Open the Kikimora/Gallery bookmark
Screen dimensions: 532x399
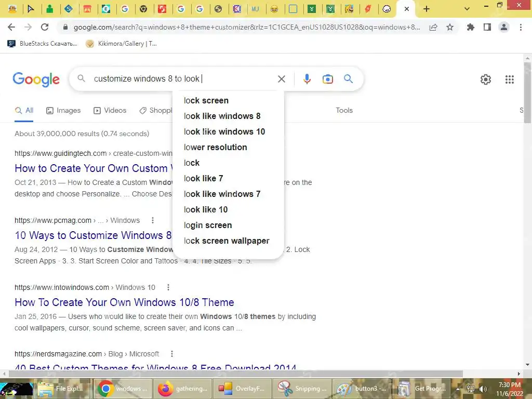[x=121, y=44]
